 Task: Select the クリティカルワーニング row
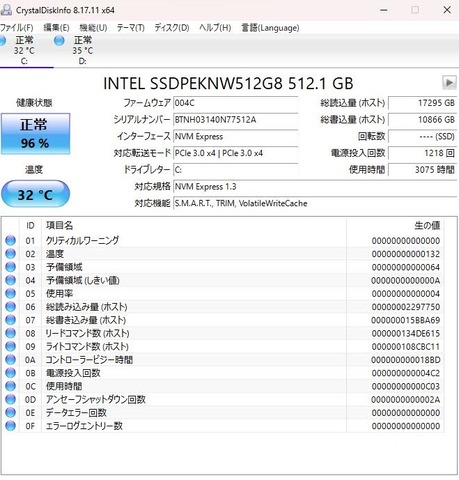[223, 240]
